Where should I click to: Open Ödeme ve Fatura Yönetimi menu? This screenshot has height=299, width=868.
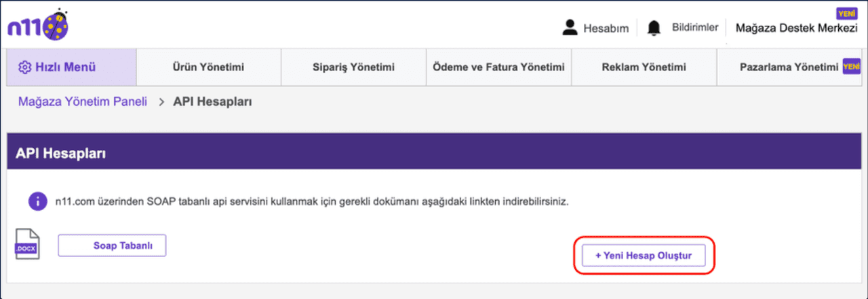point(498,67)
